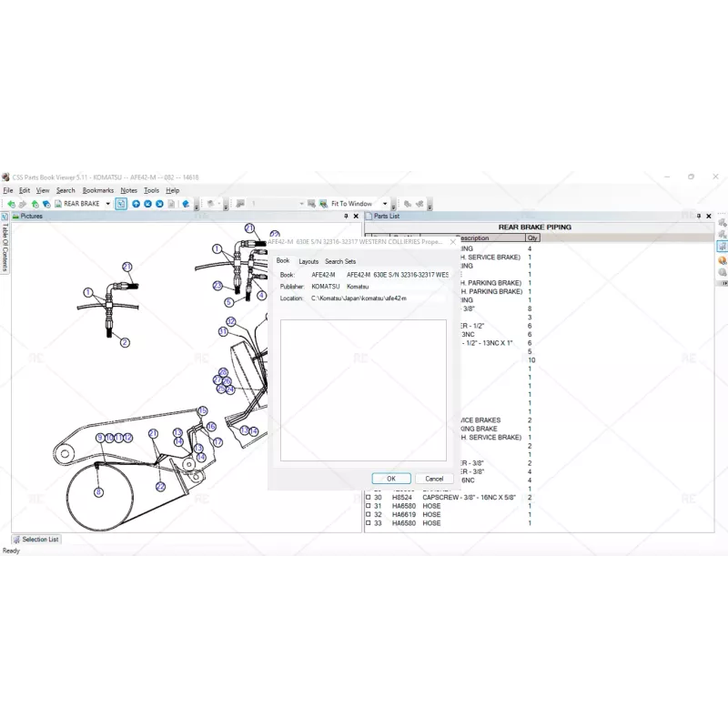Click the Qty column header in parts list
The width and height of the screenshot is (728, 728).
(531, 238)
